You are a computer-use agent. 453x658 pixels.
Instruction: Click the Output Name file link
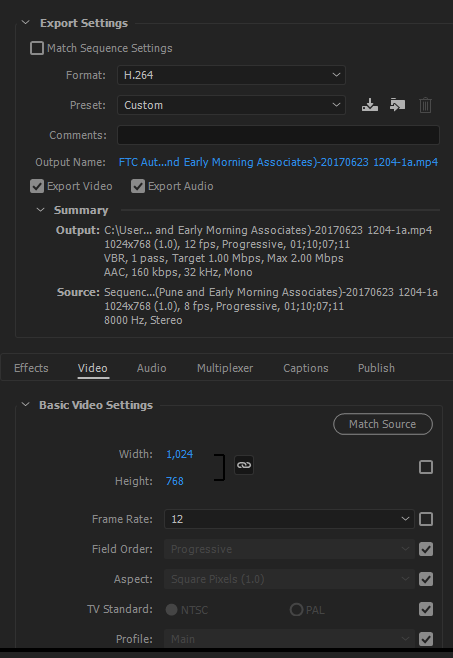point(278,162)
